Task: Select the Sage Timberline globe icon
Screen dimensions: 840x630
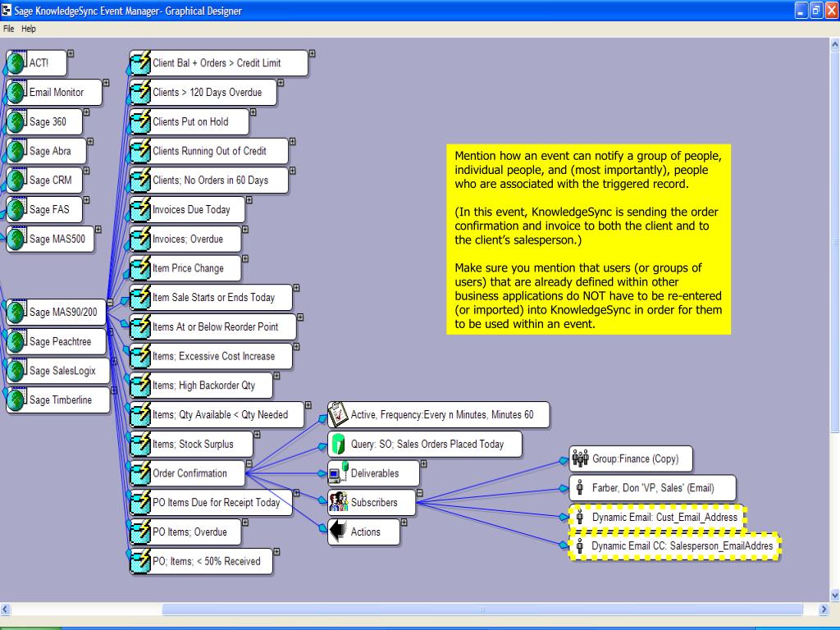Action: pos(17,400)
